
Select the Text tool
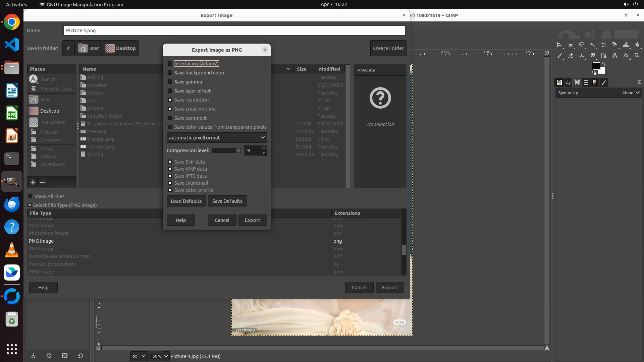(x=615, y=56)
